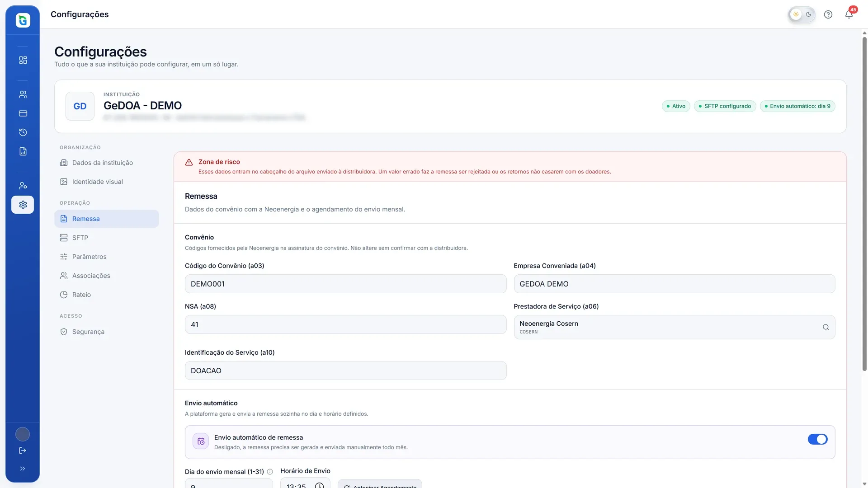Click the calendar icon in Envio automático card
The image size is (868, 488).
click(201, 441)
